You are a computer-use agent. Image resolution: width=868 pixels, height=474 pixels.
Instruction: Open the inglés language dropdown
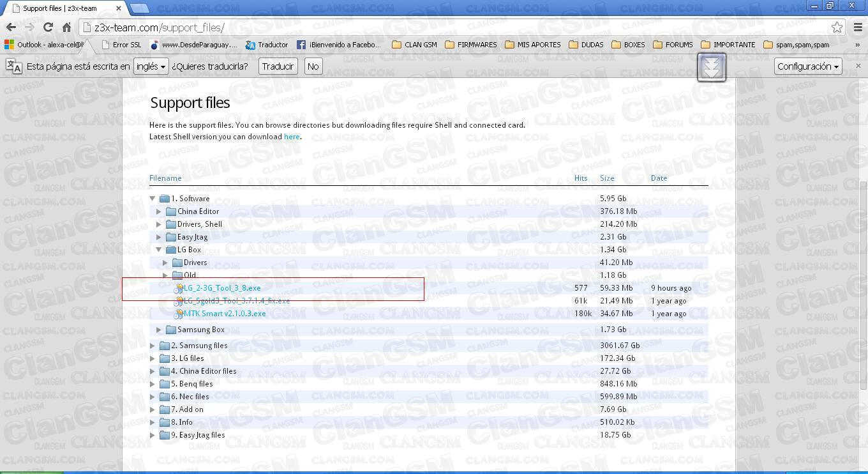151,66
